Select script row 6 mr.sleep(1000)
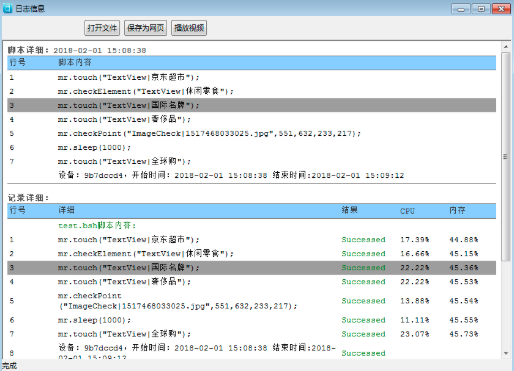Screen dimensions: 514x371 pos(251,147)
